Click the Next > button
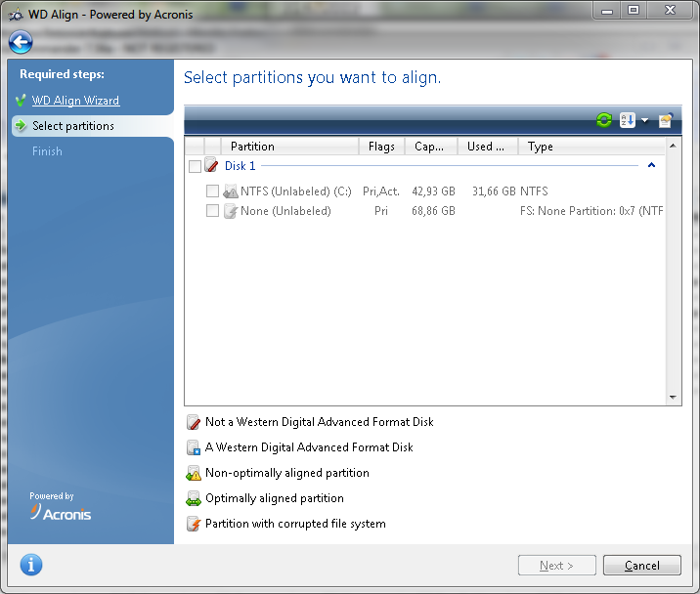Image resolution: width=700 pixels, height=594 pixels. click(x=556, y=566)
